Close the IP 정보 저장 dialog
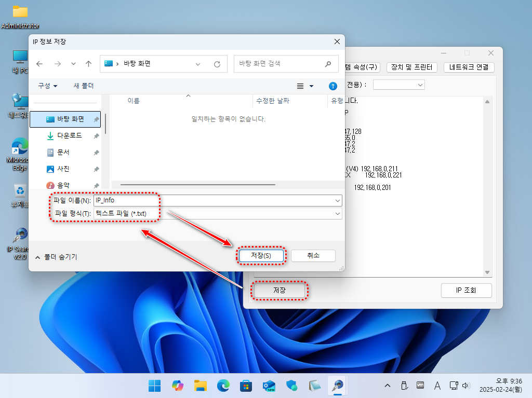 (337, 42)
